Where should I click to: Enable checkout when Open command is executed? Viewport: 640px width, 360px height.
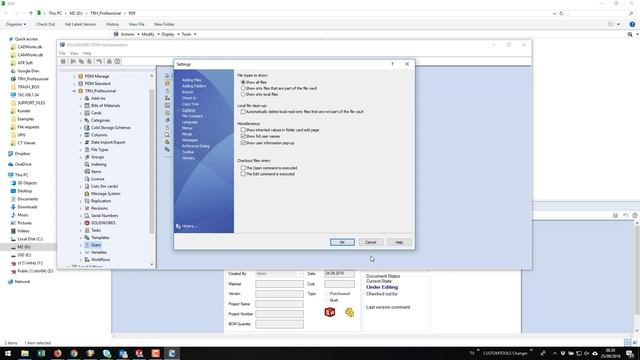tap(243, 168)
